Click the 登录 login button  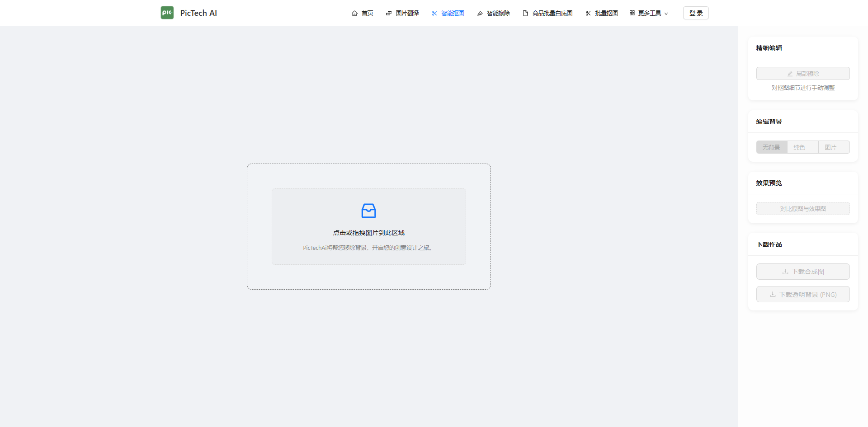[x=696, y=13]
